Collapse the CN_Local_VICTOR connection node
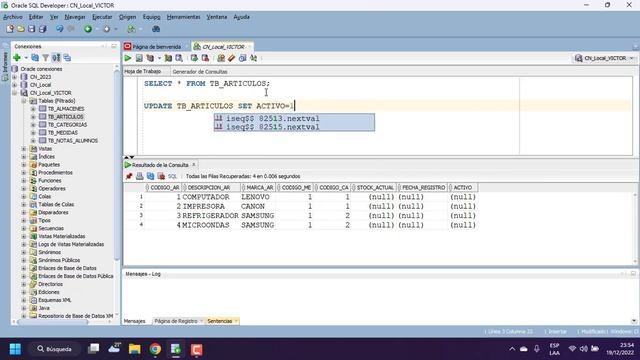This screenshot has width=640, height=360. [x=15, y=93]
